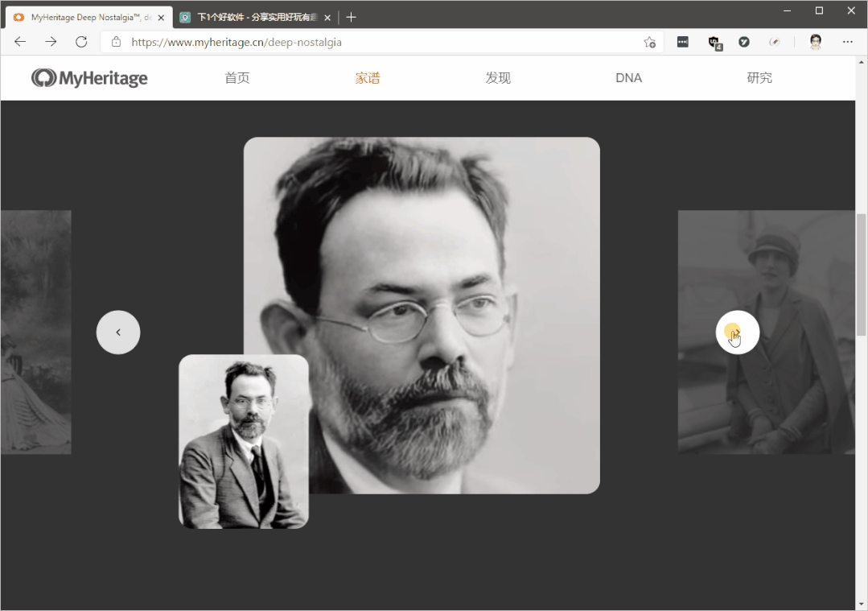This screenshot has height=611, width=868.
Task: Click the MyHeritage logo
Action: click(89, 78)
